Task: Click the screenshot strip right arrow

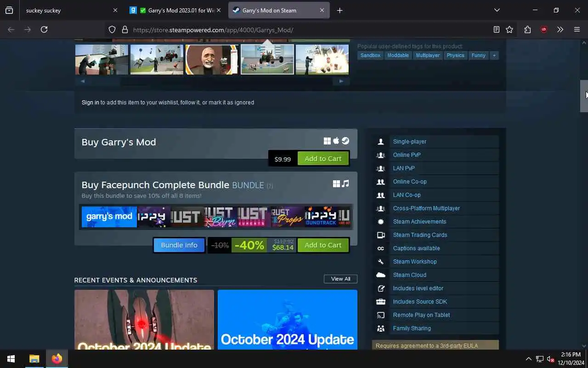Action: pyautogui.click(x=341, y=81)
